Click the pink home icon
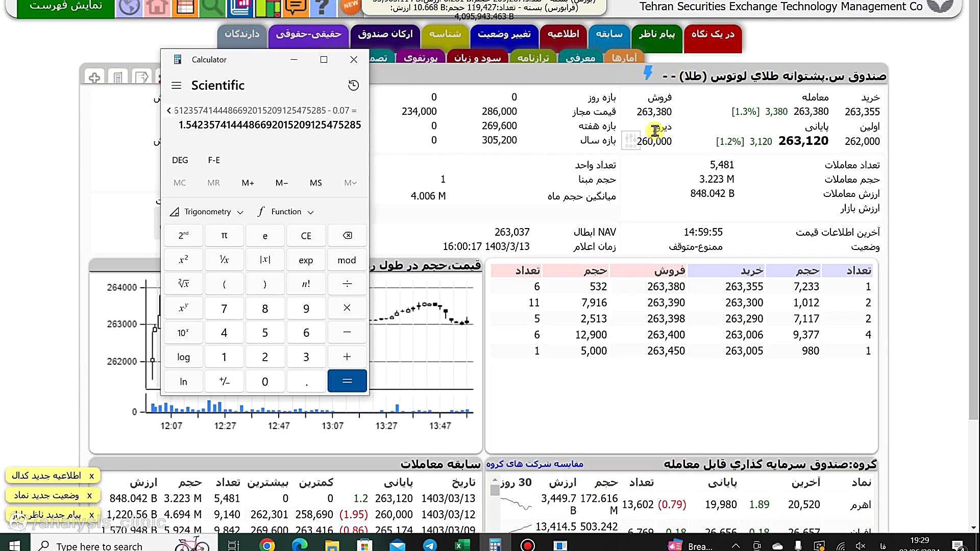980x551 pixels. 157,7
